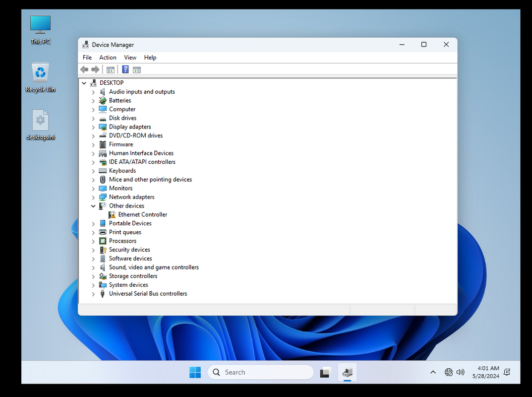Click the Processors chip icon
The height and width of the screenshot is (397, 532).
[103, 241]
